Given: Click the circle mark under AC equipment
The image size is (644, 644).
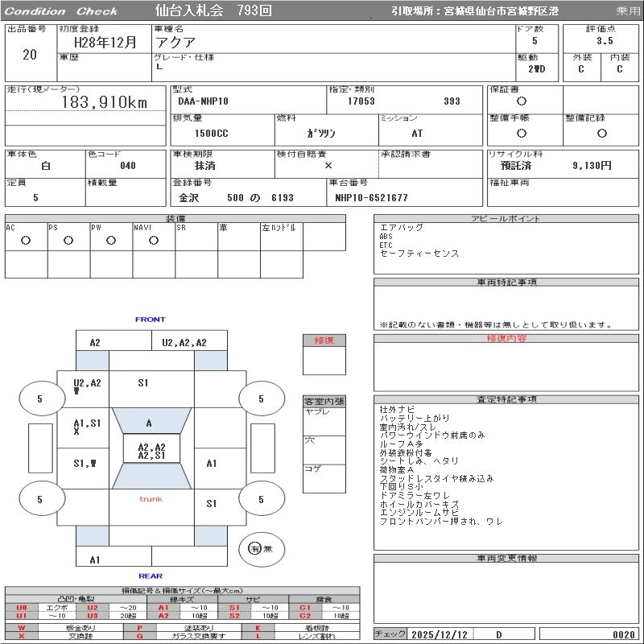Looking at the screenshot, I should pyautogui.click(x=26, y=240).
